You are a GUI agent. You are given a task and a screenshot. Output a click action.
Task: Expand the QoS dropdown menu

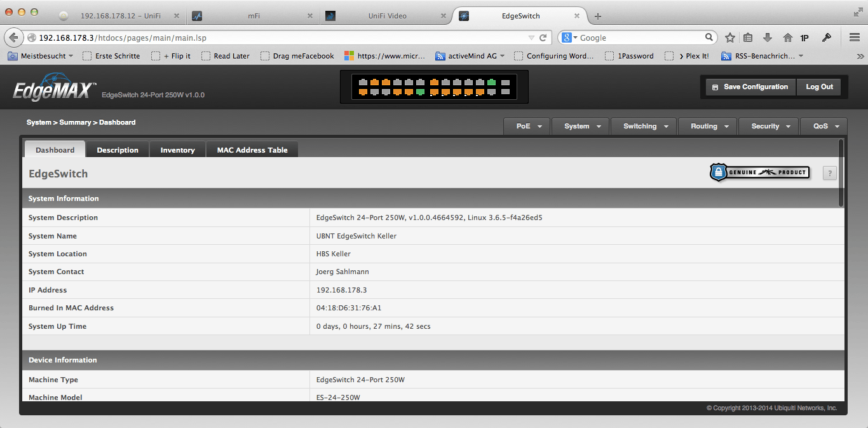point(824,126)
